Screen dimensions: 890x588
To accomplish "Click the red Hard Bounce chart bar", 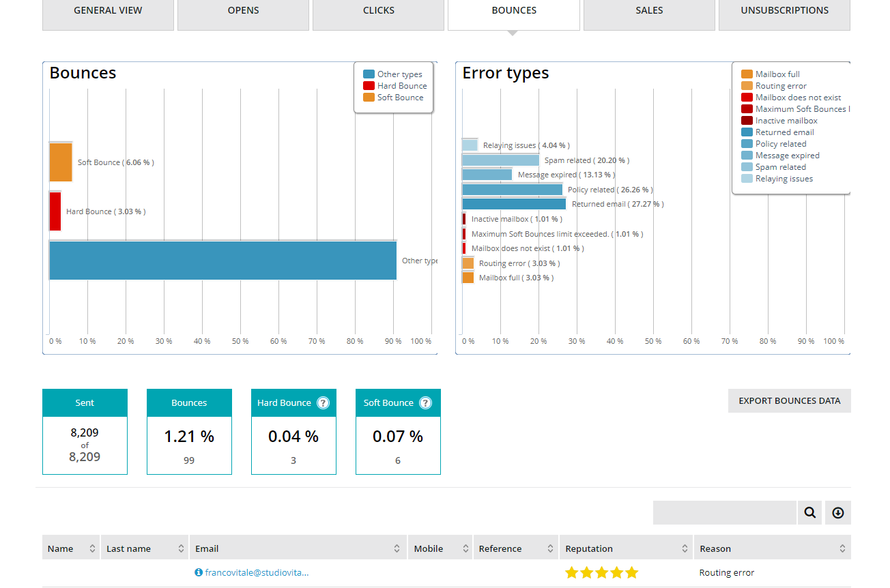I will [55, 211].
